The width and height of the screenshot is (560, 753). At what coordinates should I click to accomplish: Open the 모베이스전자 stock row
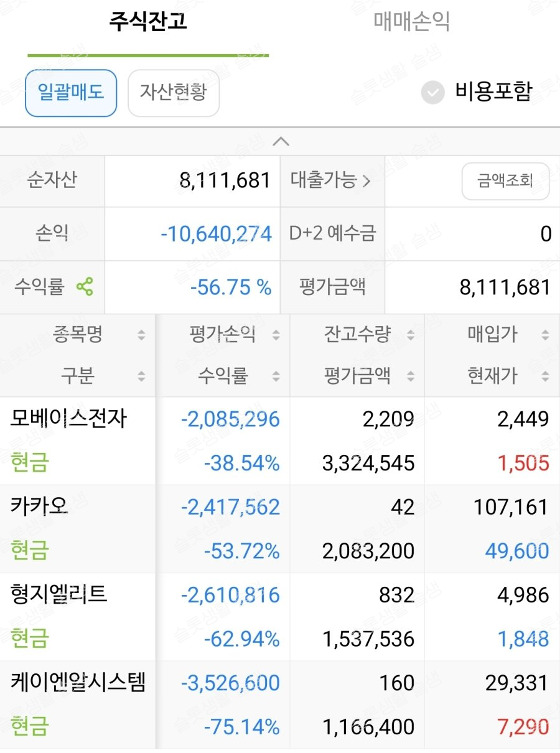[x=280, y=441]
